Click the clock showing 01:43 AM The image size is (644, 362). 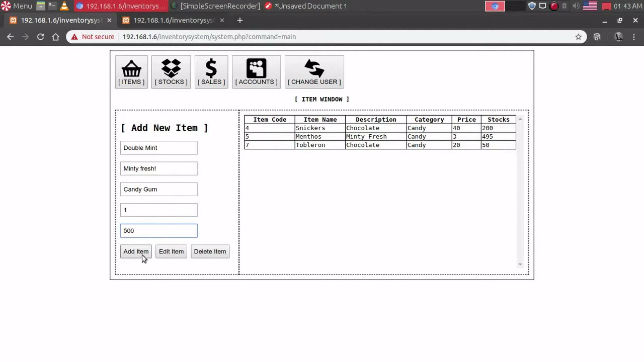627,6
